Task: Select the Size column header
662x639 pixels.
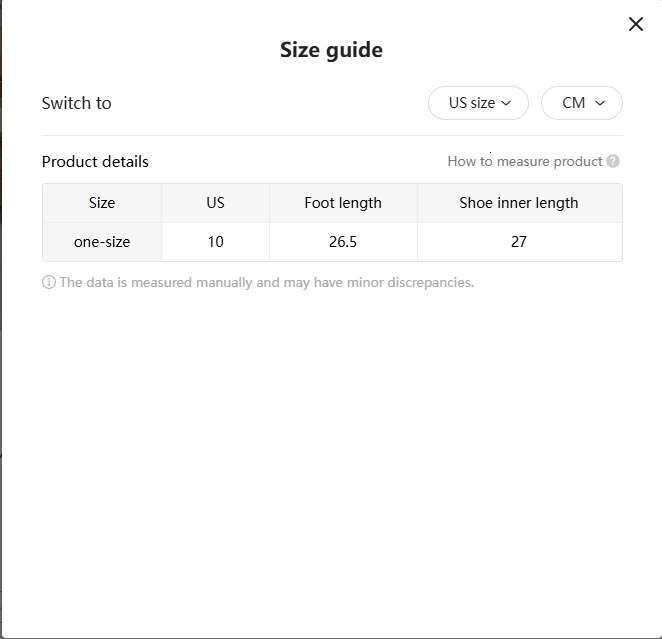Action: [102, 203]
